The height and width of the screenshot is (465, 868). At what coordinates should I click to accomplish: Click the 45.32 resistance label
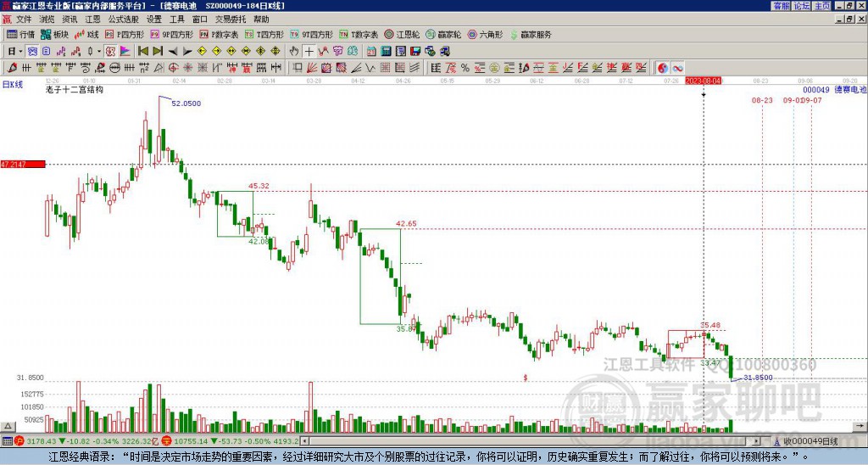click(259, 186)
